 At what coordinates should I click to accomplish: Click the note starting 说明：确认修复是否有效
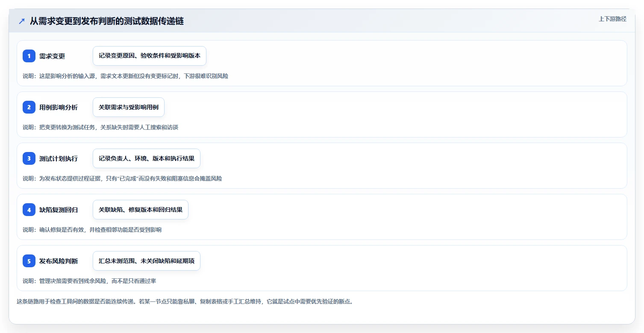pyautogui.click(x=92, y=230)
